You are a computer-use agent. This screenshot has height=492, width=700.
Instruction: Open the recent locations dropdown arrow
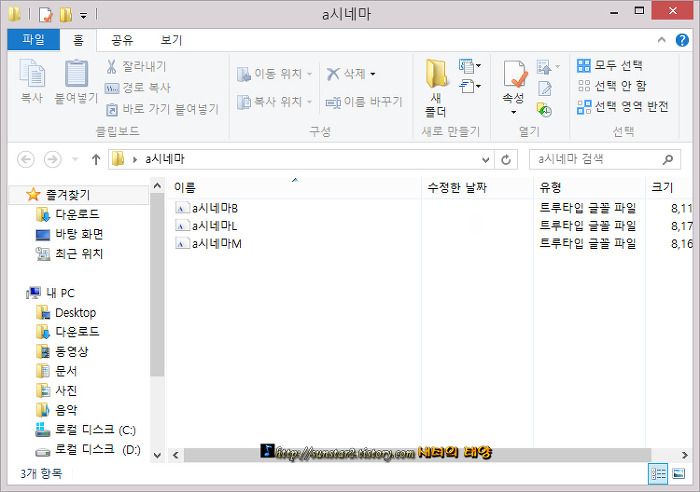[x=75, y=159]
